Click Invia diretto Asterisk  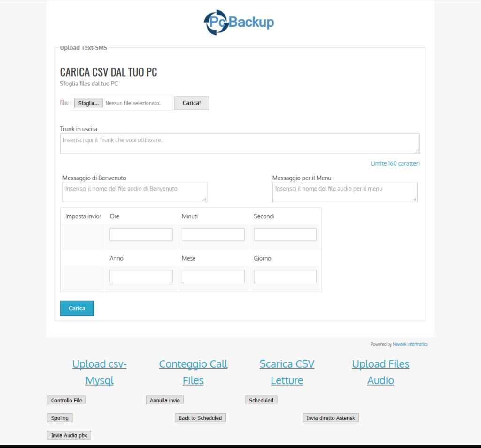pyautogui.click(x=330, y=417)
